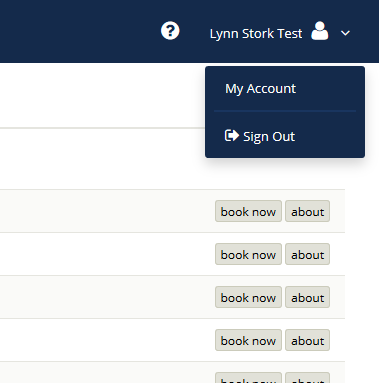
Task: Collapse the account menu chevron arrow
Action: (x=345, y=33)
